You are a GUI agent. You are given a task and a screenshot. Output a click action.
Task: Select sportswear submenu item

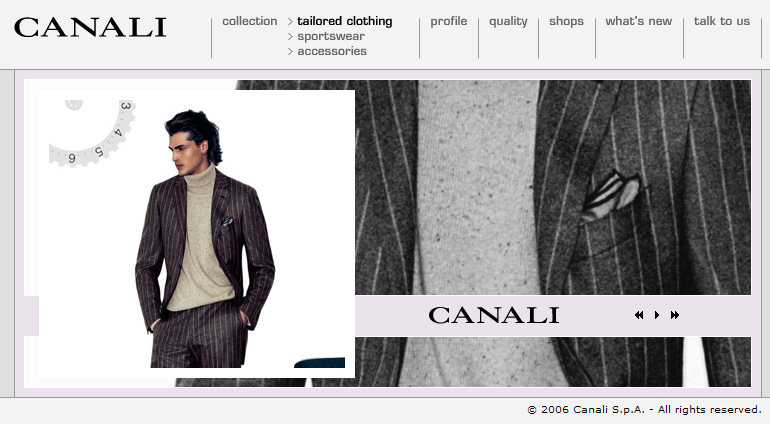click(331, 36)
